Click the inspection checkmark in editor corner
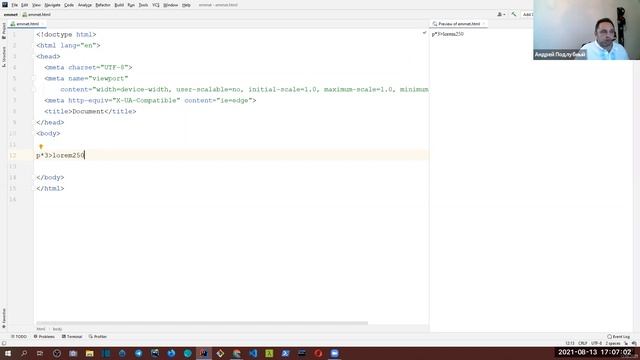 coord(424,33)
